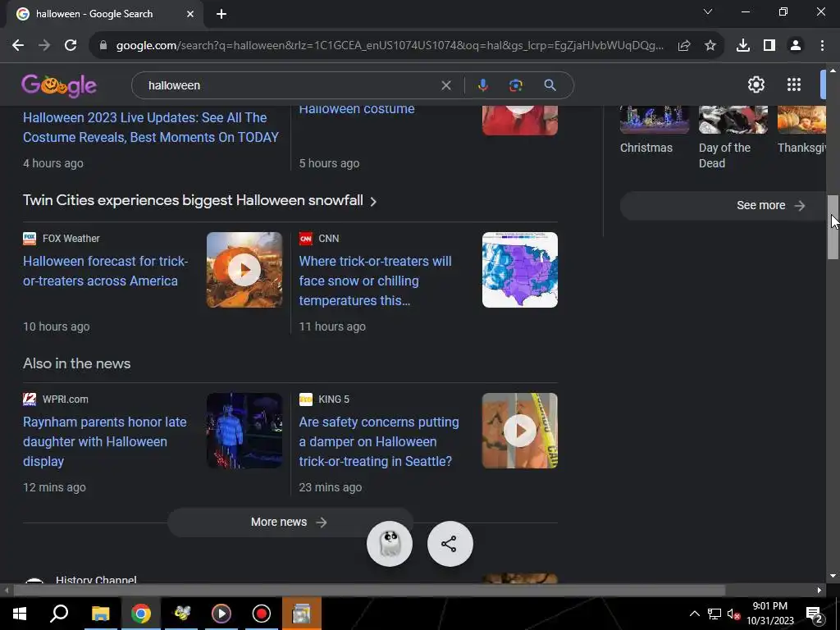This screenshot has width=840, height=630.
Task: Open Halloween 2023 Live Updates article
Action: pyautogui.click(x=151, y=127)
